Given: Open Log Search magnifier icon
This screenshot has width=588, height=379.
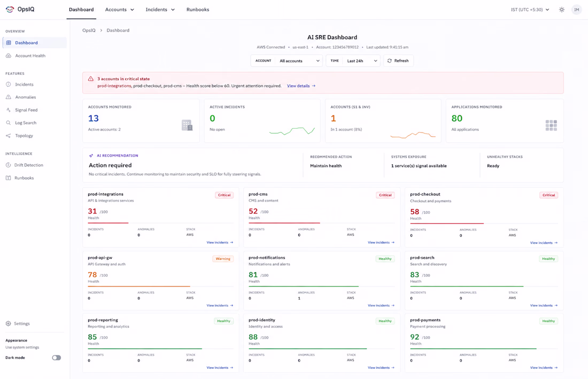Looking at the screenshot, I should [8, 122].
